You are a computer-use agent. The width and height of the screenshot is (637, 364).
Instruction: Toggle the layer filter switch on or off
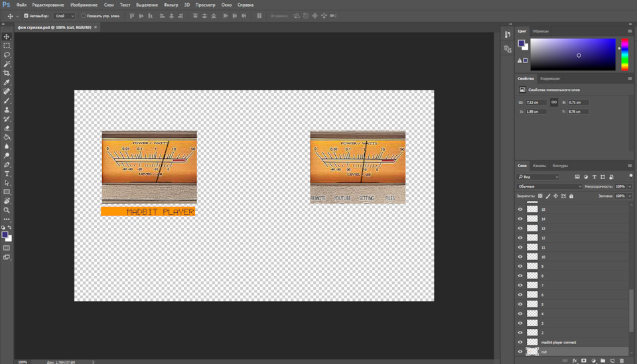(630, 176)
